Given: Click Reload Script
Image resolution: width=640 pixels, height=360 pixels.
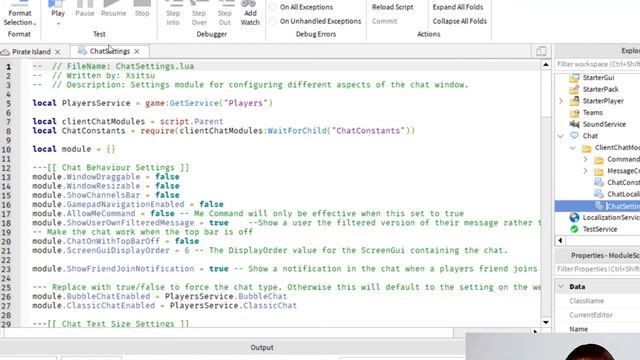Looking at the screenshot, I should [x=392, y=7].
